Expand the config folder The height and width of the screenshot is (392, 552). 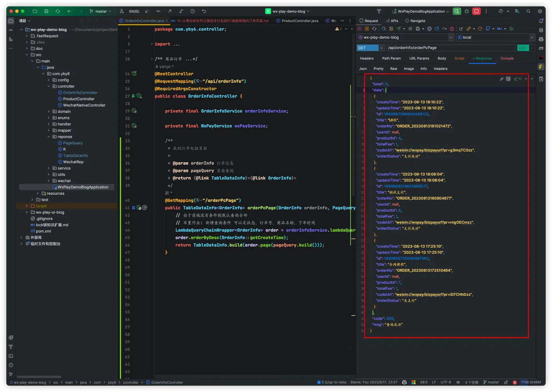tap(49, 80)
